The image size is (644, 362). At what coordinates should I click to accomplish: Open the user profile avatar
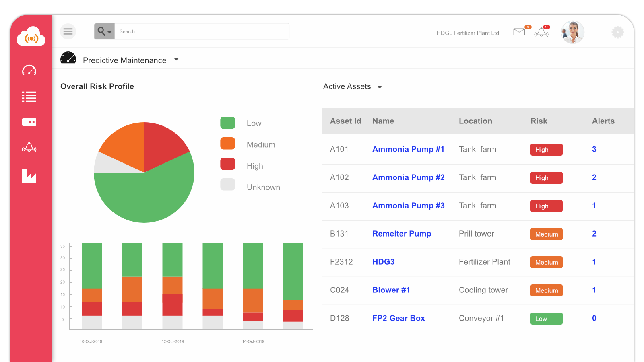(572, 32)
